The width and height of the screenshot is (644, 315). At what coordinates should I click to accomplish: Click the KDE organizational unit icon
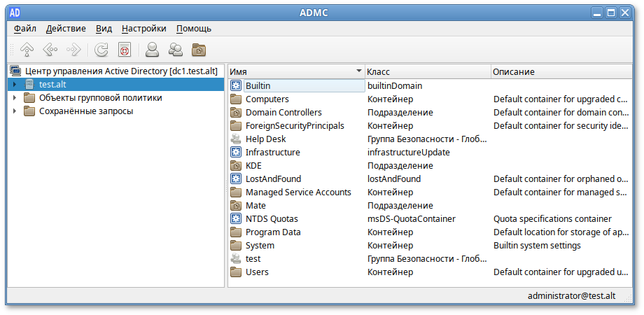[236, 165]
